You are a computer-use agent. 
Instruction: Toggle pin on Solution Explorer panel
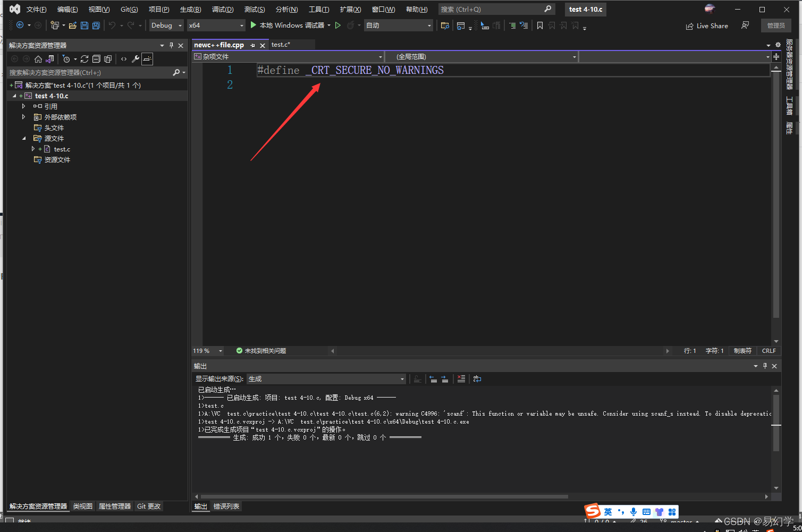[171, 45]
